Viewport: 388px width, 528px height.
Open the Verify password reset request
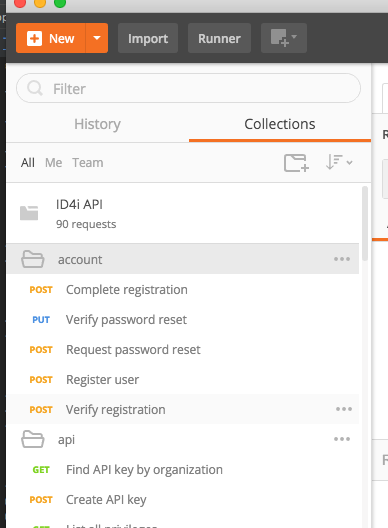[x=183, y=320]
